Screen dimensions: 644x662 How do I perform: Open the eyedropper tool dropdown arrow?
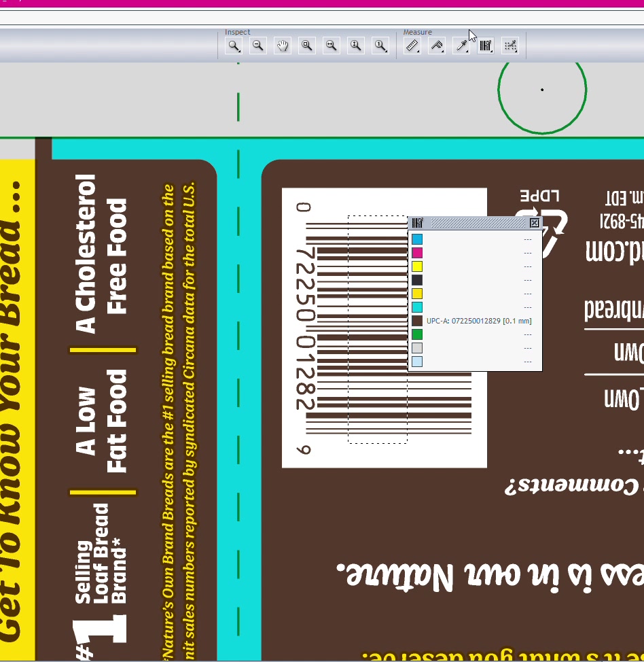click(467, 52)
